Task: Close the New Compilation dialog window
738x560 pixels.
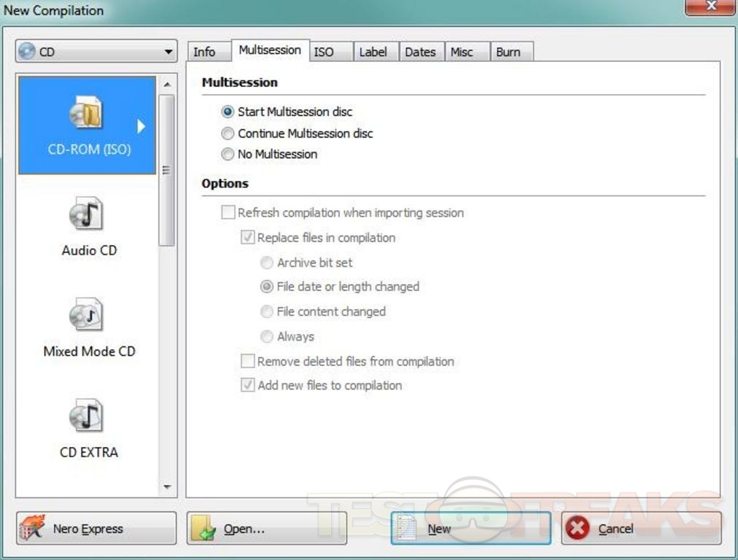Action: [710, 8]
